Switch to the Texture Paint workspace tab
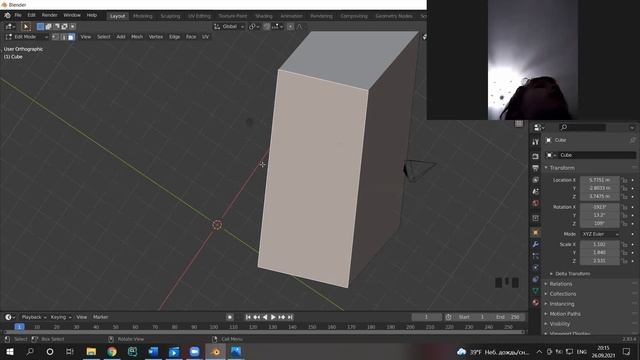 [233, 16]
